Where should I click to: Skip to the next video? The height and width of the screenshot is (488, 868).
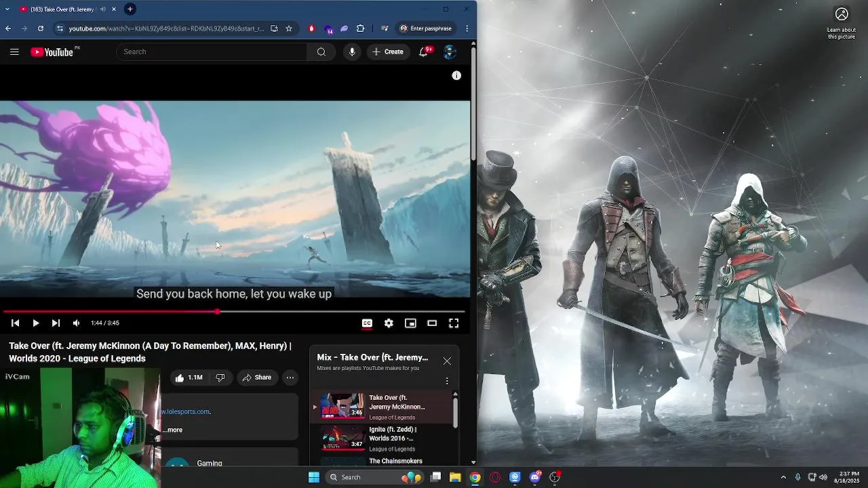tap(56, 323)
